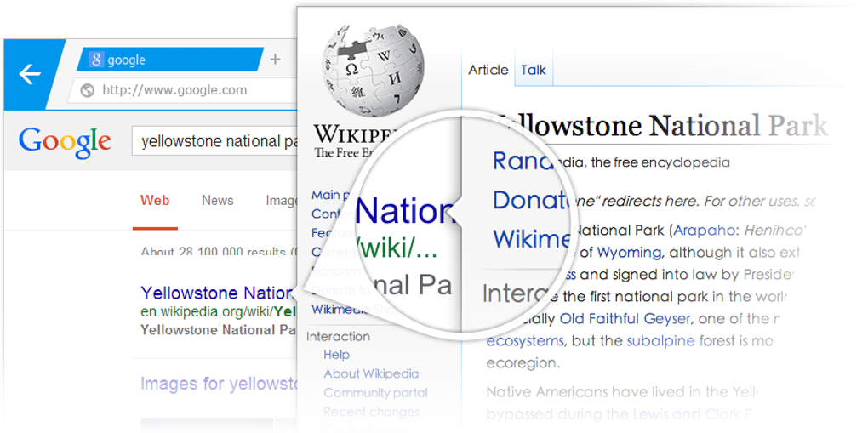Click the Wikipedia globe logo
This screenshot has width=868, height=433.
point(373,70)
